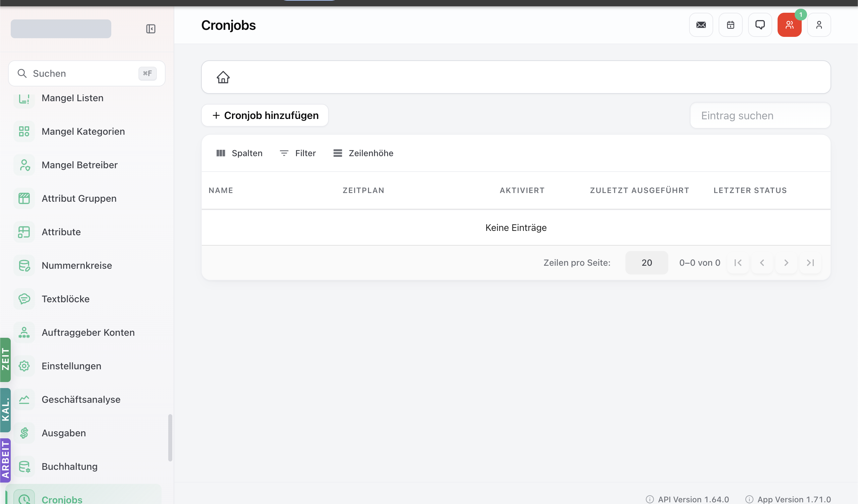This screenshot has height=504, width=858.
Task: Open Ausgaben menu item
Action: [x=83, y=433]
